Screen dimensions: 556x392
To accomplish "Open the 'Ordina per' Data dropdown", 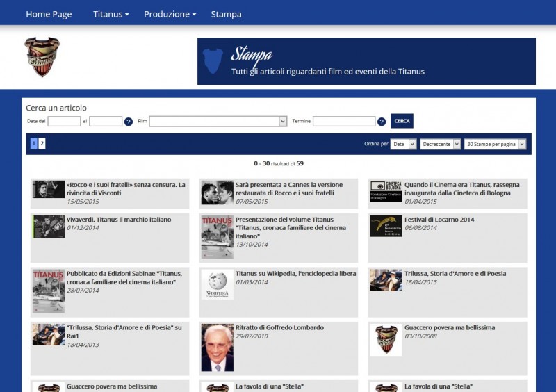I will click(403, 144).
